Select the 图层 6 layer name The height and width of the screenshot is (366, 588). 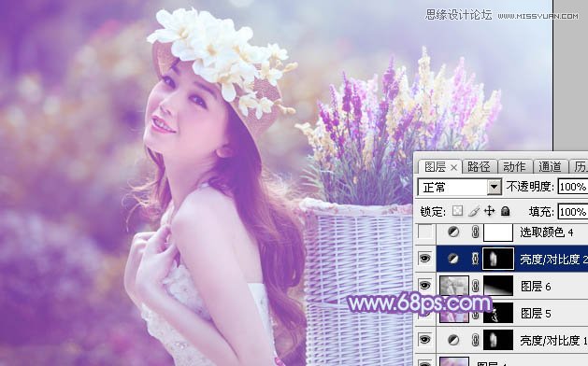[x=536, y=287]
